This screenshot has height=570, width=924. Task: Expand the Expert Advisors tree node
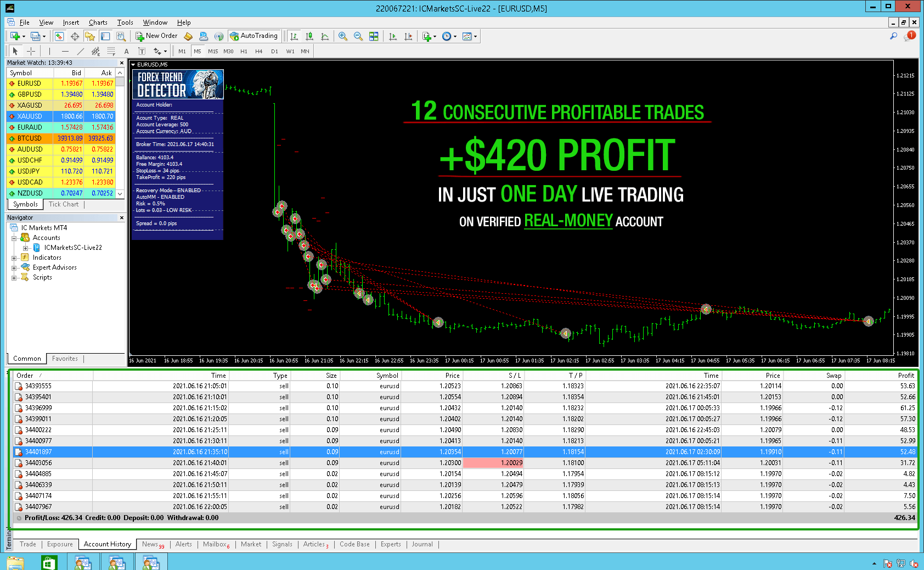coord(15,267)
